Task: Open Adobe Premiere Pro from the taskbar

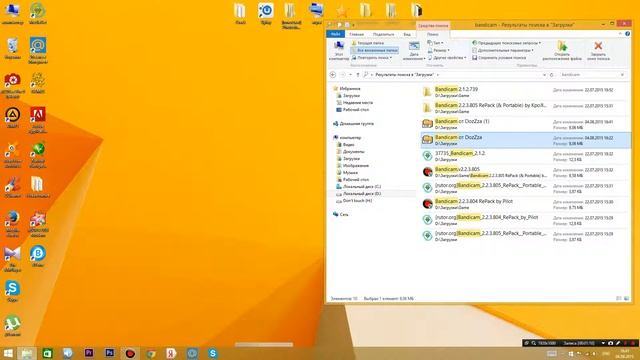Action: tap(89, 353)
